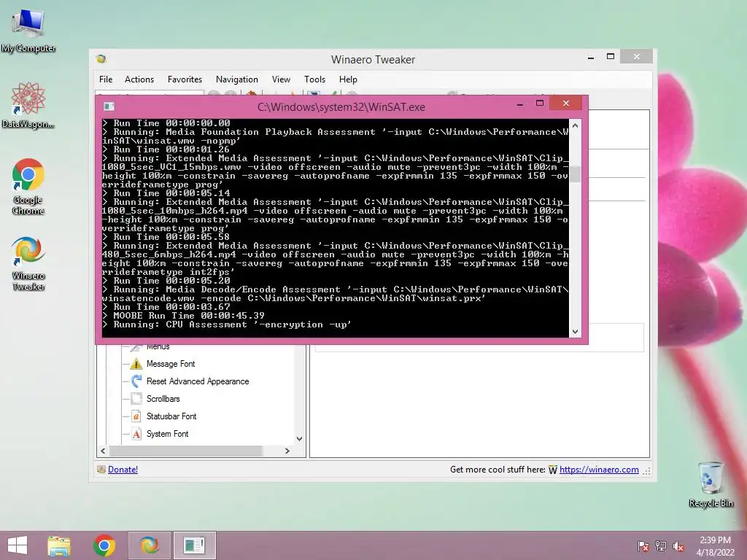The height and width of the screenshot is (560, 747).
Task: Maximize the Winaero Tweaker window
Action: pos(611,57)
